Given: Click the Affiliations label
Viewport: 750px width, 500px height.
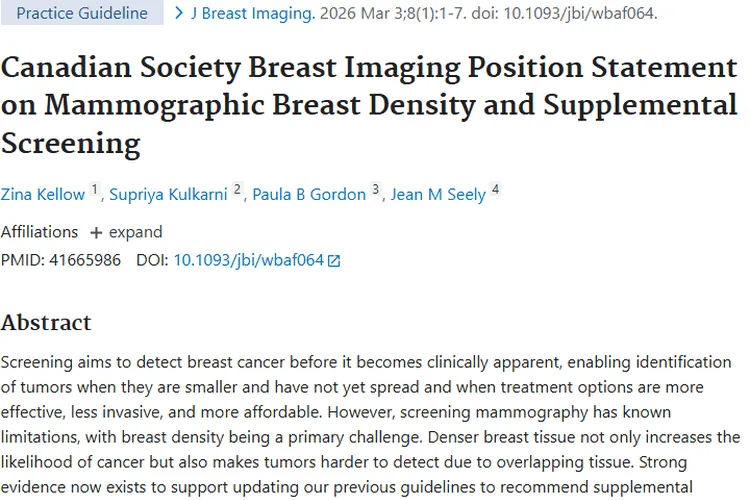Looking at the screenshot, I should click(39, 232).
